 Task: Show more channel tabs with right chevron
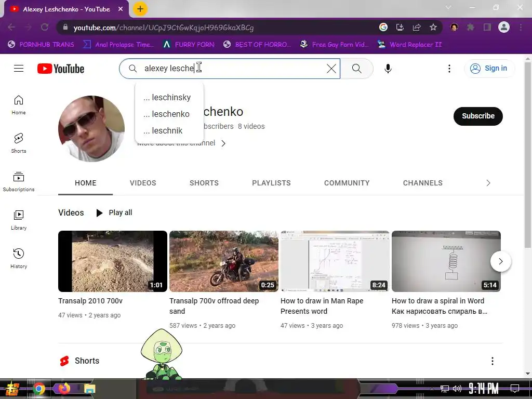click(x=488, y=183)
